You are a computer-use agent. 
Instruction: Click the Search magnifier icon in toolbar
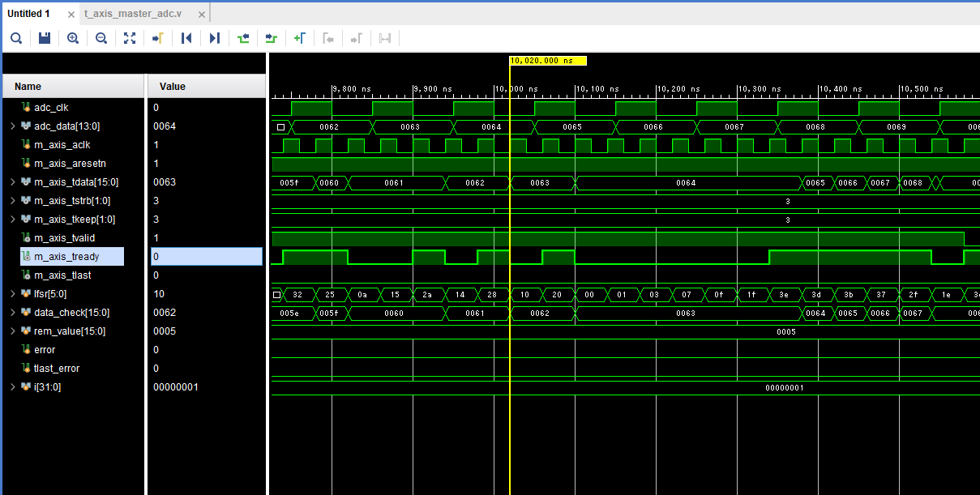[16, 38]
